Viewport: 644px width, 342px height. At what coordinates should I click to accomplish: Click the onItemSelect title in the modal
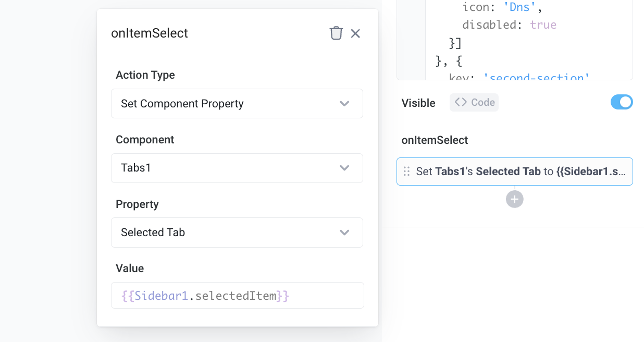149,33
